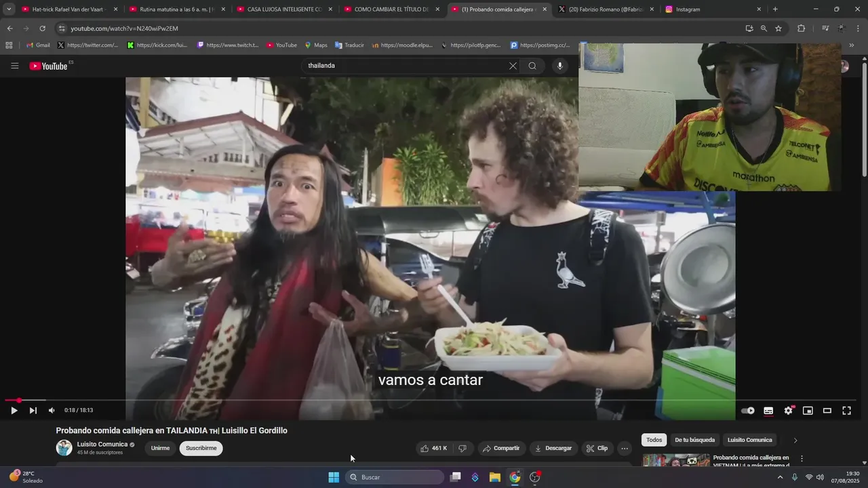Bookmark this page with the star
Screen dimensions: 868x488
778,28
